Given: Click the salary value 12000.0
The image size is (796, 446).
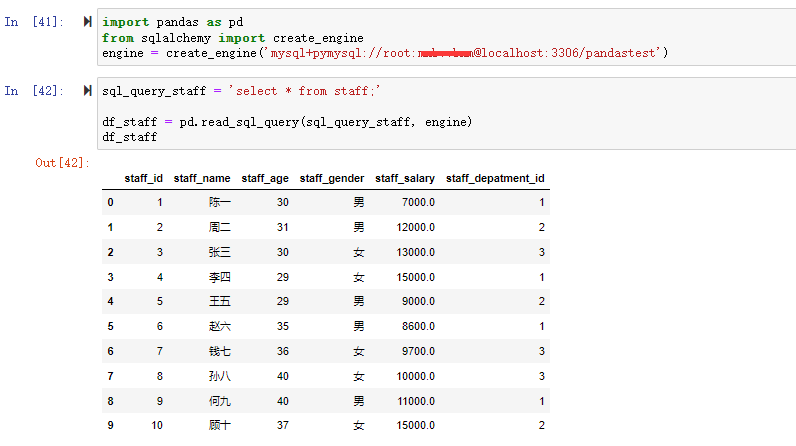Looking at the screenshot, I should (416, 227).
